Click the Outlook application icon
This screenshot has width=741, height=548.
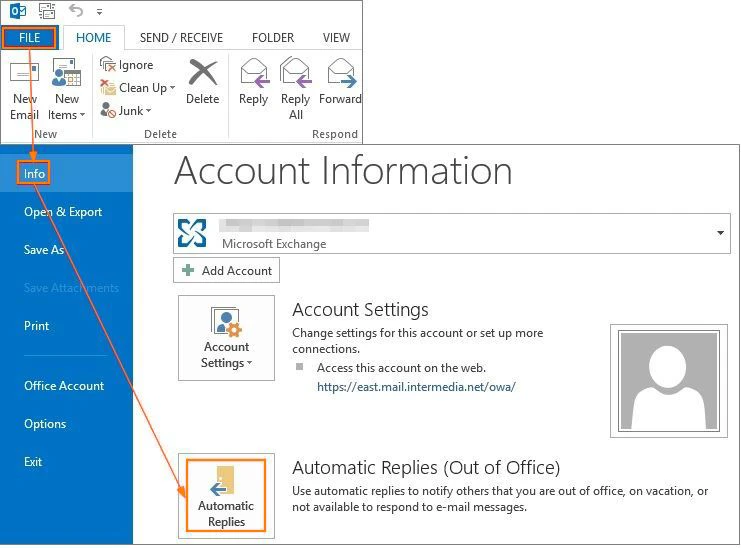(x=18, y=10)
